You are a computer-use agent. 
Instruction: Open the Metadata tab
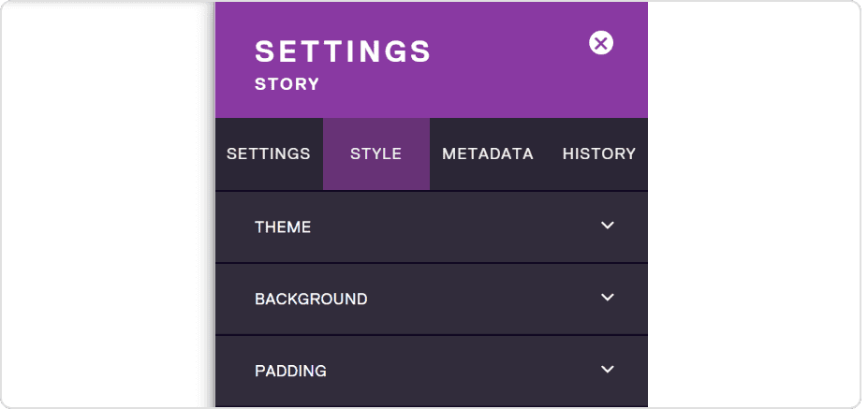coord(487,153)
